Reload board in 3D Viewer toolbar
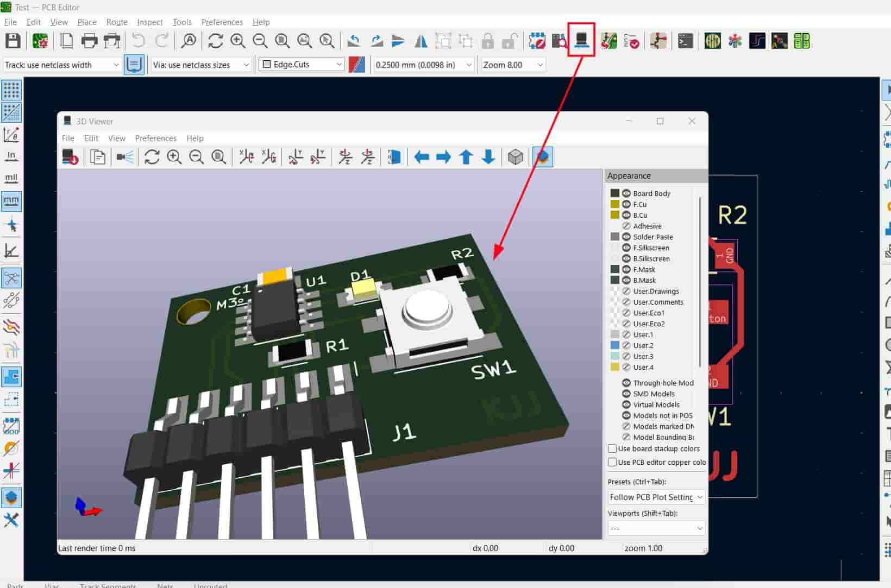Viewport: 891px width, 588px height. (x=70, y=157)
